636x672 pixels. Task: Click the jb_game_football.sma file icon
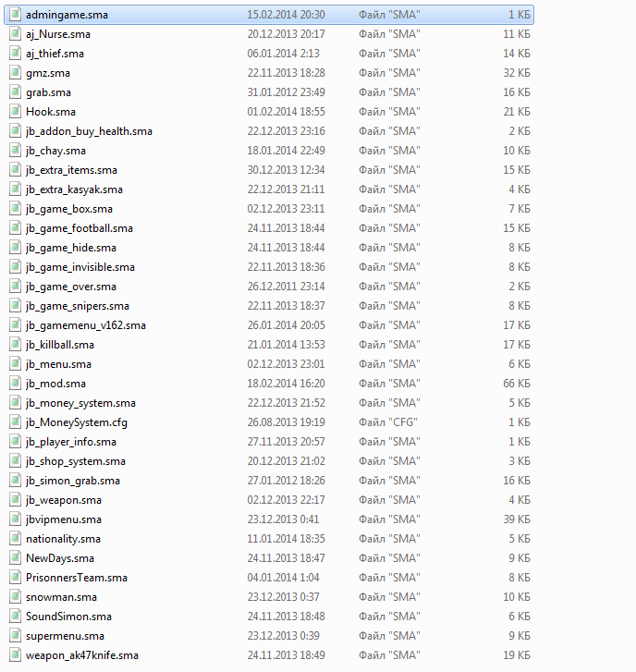[15, 228]
